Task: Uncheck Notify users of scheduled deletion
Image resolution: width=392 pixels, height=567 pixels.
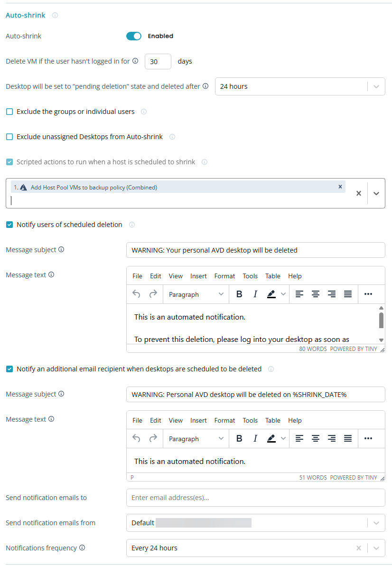Action: (9, 225)
